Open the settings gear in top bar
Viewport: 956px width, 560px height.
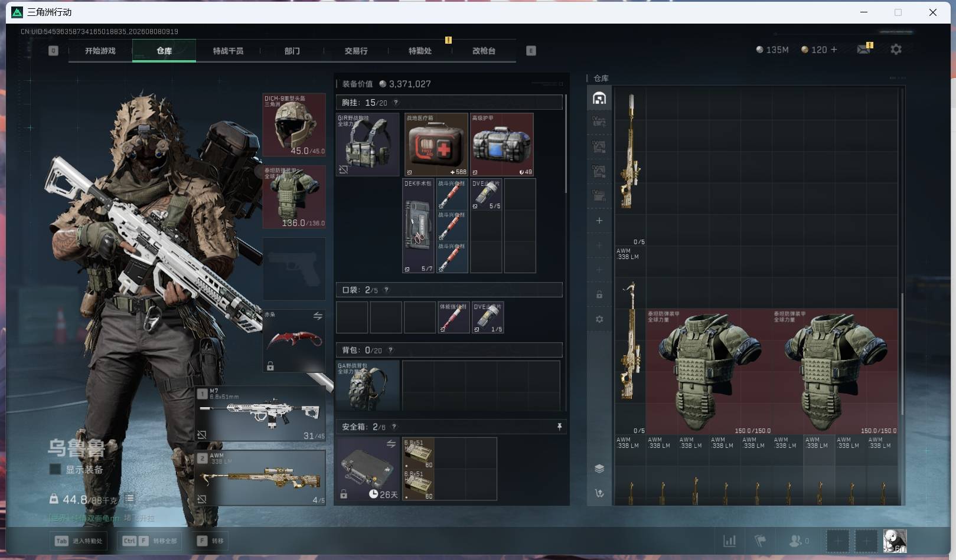coord(896,50)
